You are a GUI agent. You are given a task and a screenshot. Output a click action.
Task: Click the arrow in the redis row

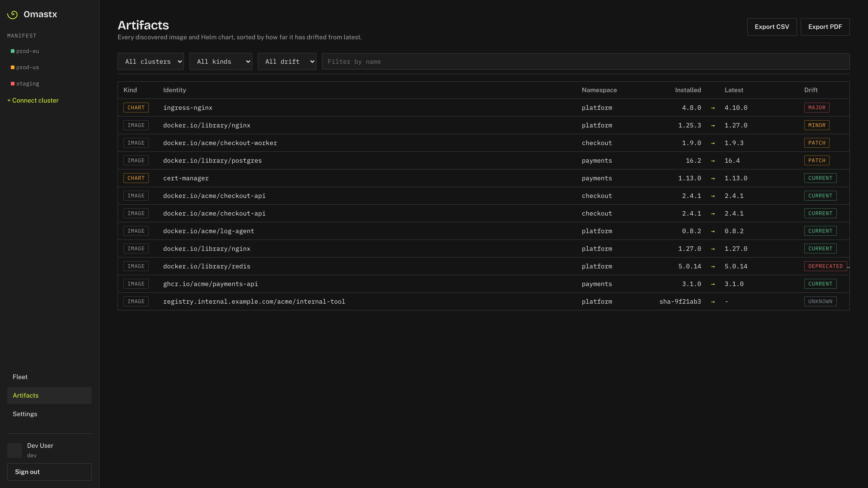click(713, 267)
